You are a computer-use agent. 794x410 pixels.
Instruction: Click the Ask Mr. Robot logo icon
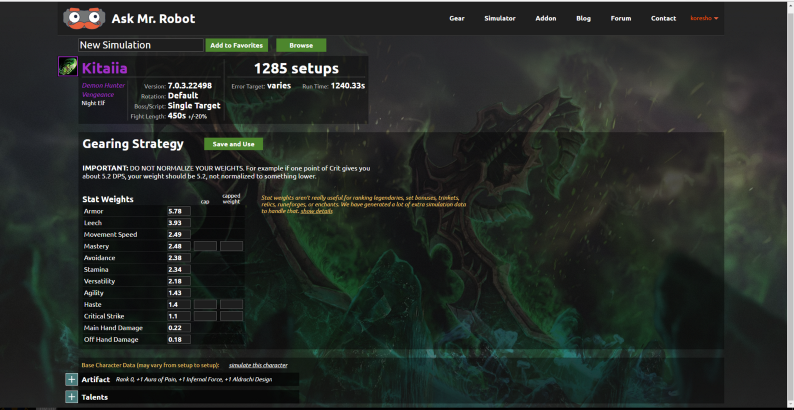click(x=85, y=18)
